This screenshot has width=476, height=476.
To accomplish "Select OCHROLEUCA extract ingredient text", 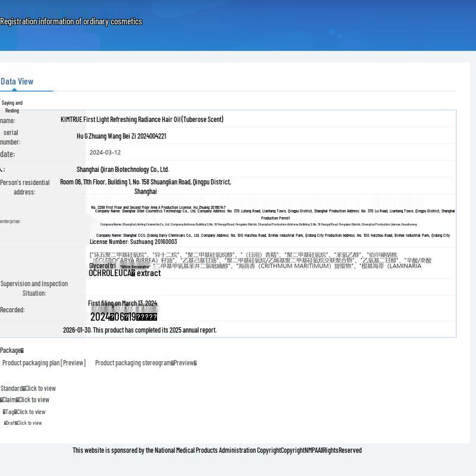I will (x=125, y=273).
